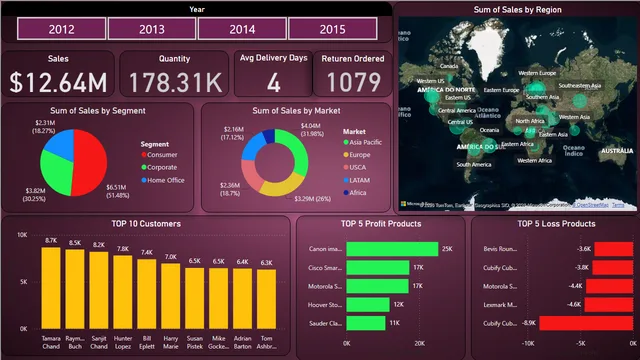Image resolution: width=640 pixels, height=360 pixels.
Task: Click the Cubify Cub... -8.9K loss bar
Action: click(x=586, y=323)
